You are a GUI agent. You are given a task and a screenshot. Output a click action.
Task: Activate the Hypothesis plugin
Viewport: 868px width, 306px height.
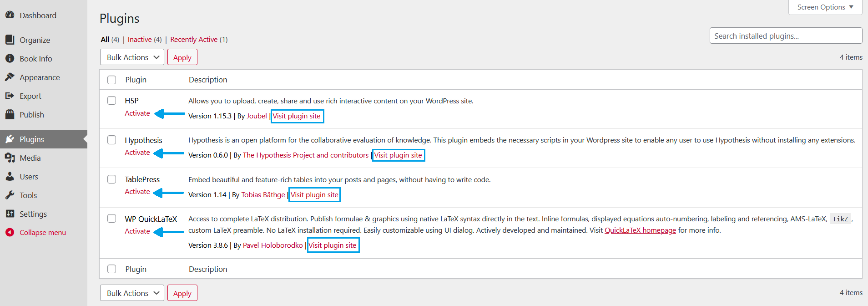point(137,152)
